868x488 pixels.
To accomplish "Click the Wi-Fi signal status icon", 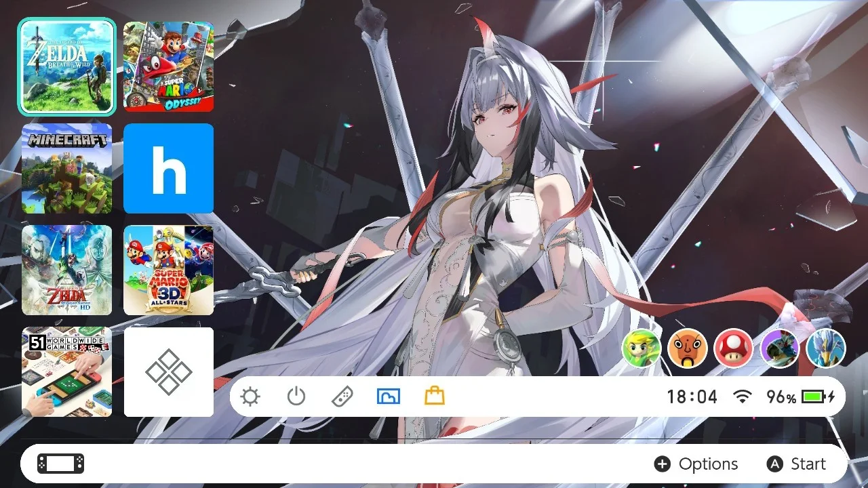I will [743, 396].
